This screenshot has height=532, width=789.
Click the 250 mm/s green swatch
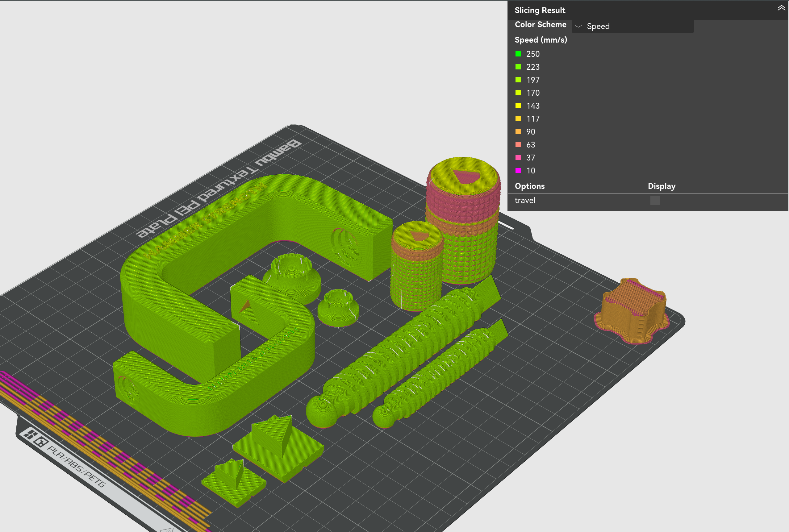click(x=518, y=54)
